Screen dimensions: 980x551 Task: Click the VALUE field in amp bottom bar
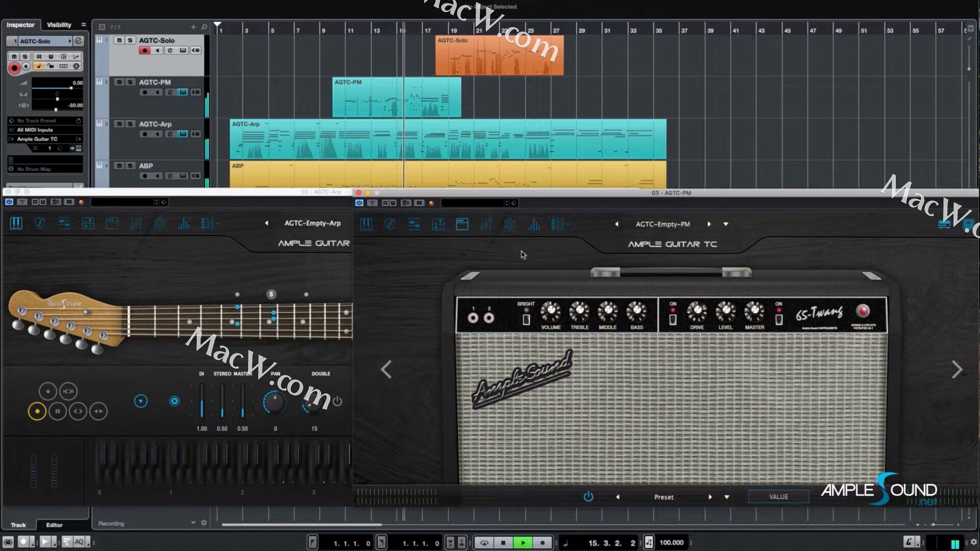(x=778, y=497)
